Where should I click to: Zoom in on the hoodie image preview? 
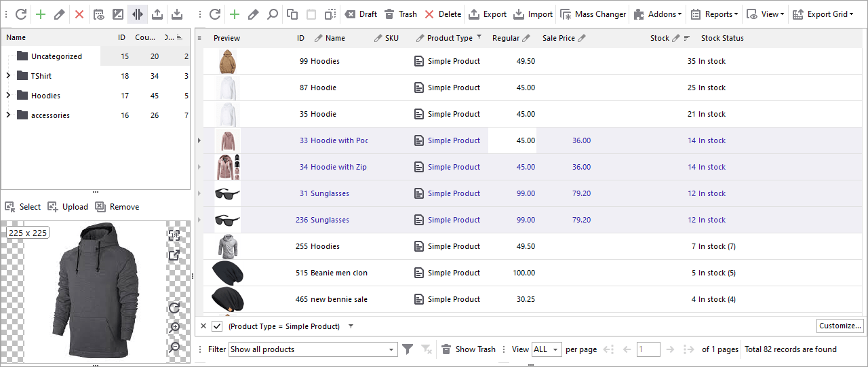tap(174, 327)
